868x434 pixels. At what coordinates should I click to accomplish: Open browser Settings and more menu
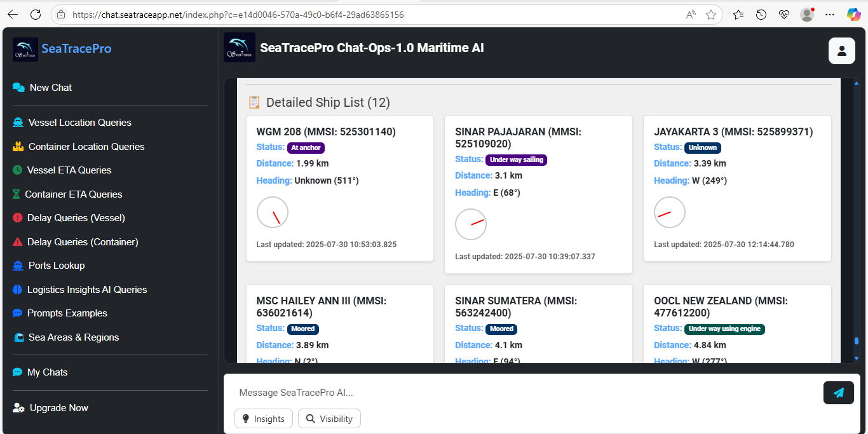coord(830,14)
